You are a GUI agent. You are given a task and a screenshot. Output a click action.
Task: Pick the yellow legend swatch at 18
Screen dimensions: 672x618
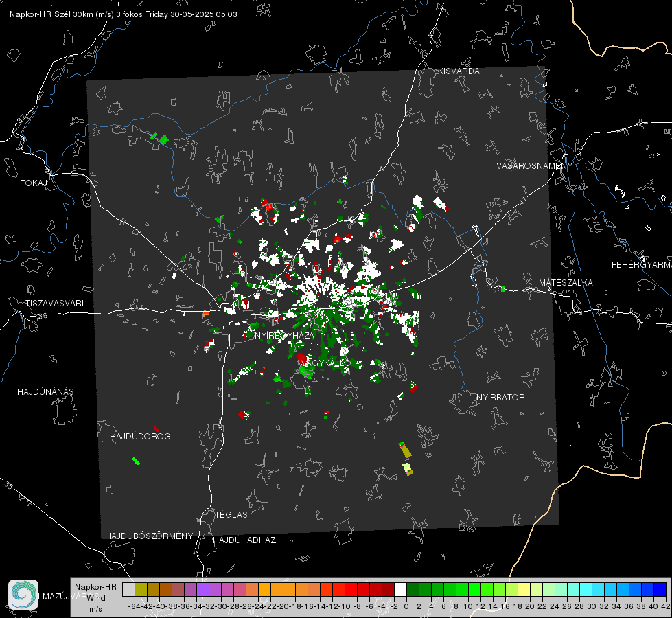524,589
